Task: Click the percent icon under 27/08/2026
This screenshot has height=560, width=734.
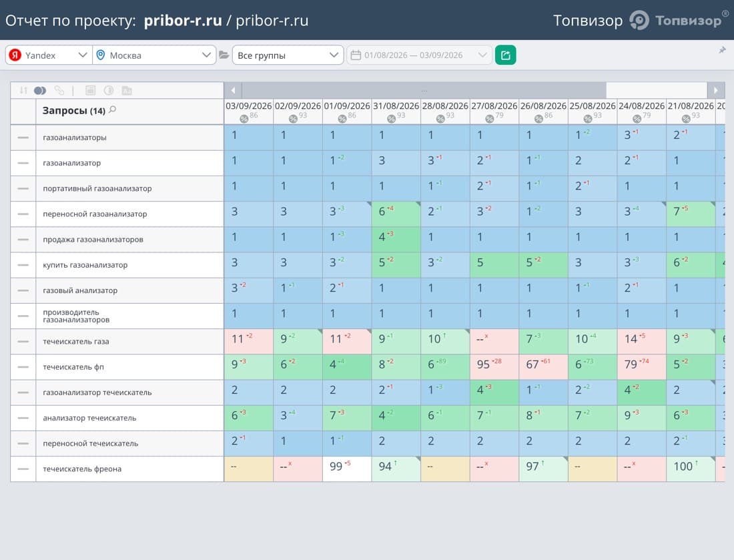Action: [490, 119]
